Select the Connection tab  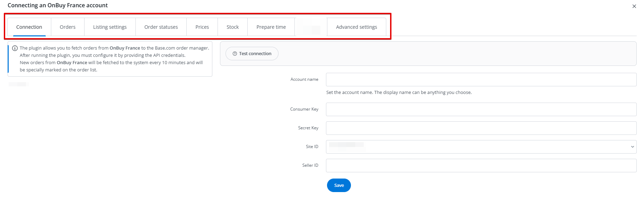click(29, 27)
